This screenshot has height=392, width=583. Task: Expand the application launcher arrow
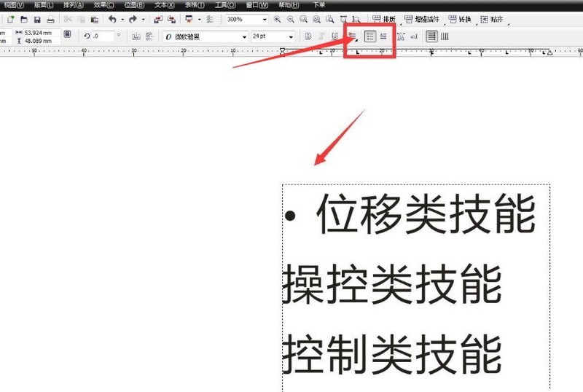(x=199, y=20)
